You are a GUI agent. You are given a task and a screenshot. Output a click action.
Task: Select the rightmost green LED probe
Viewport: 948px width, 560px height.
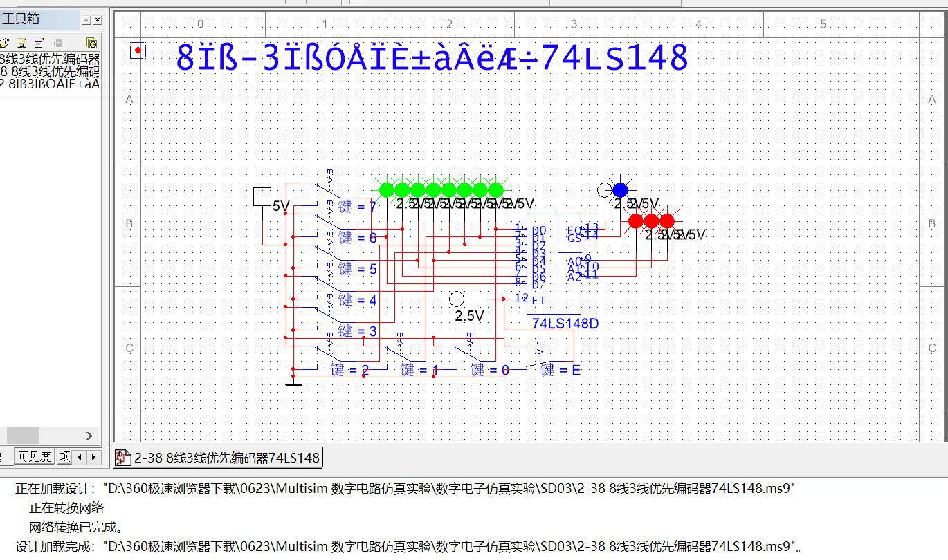point(496,189)
